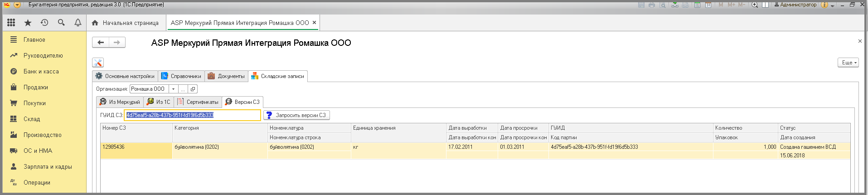Open the Сертификаты subtab

click(198, 102)
